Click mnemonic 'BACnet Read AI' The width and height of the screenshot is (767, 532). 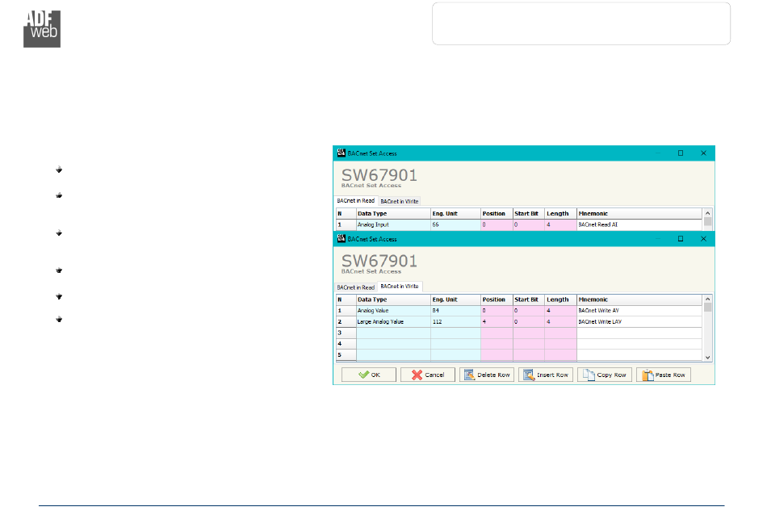click(639, 225)
